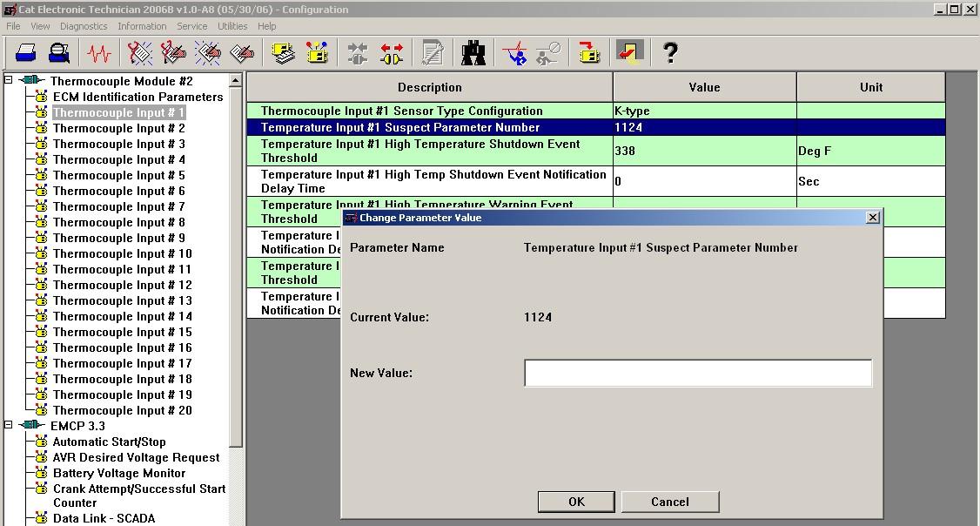Select High Temperature Shutdown Event Threshold row

click(596, 151)
